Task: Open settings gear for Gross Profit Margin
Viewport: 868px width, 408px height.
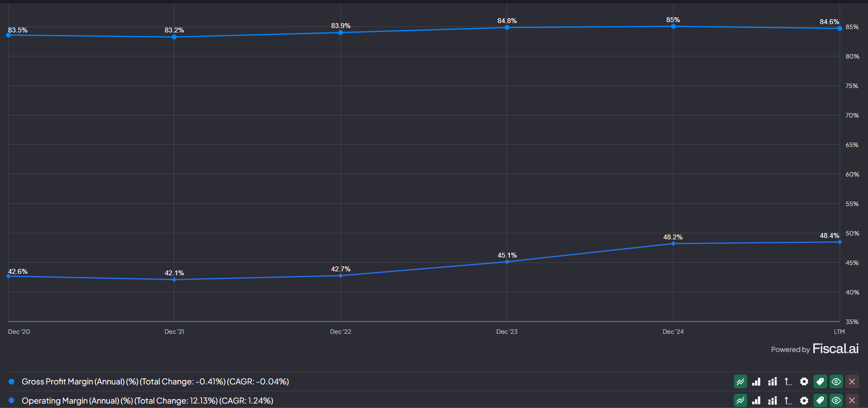Action: coord(804,381)
